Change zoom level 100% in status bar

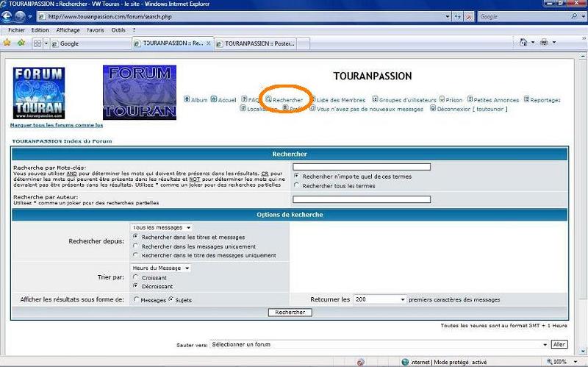[561, 362]
